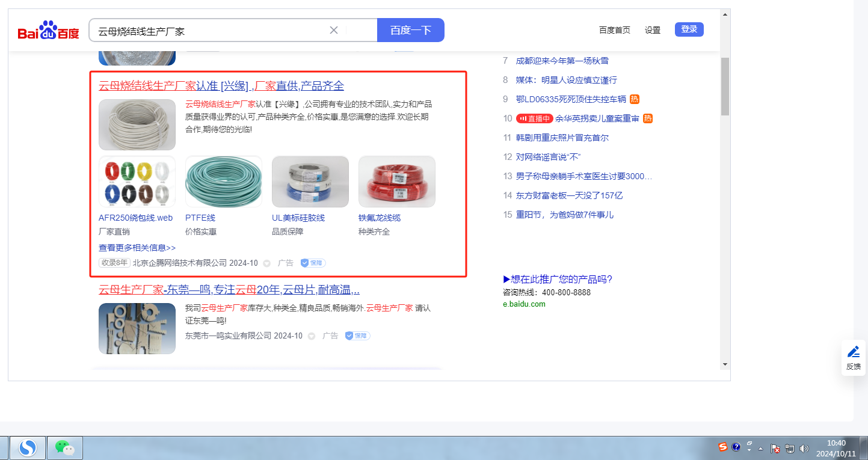This screenshot has width=868, height=460.
Task: Click the 反馈 feedback button
Action: coord(854,358)
